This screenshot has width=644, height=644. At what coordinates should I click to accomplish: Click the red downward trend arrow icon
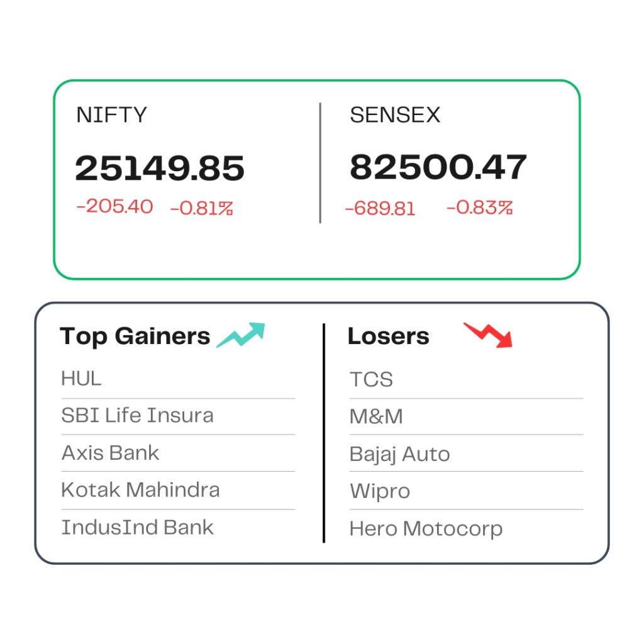click(x=488, y=335)
